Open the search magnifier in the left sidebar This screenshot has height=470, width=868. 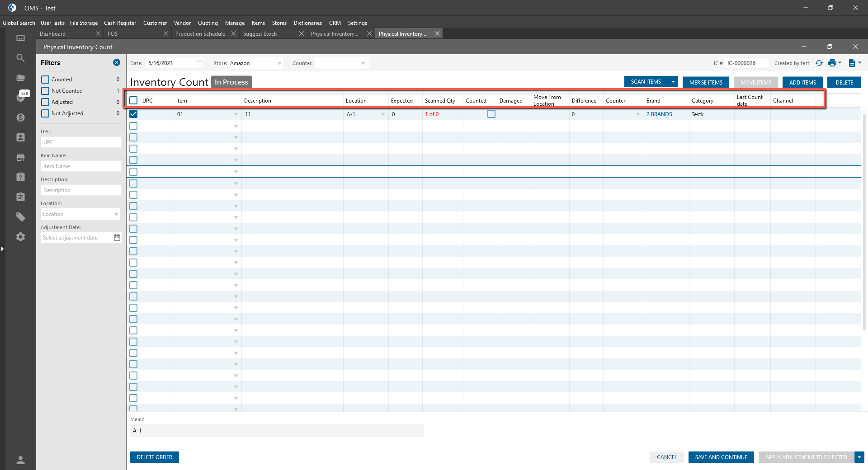tap(20, 58)
